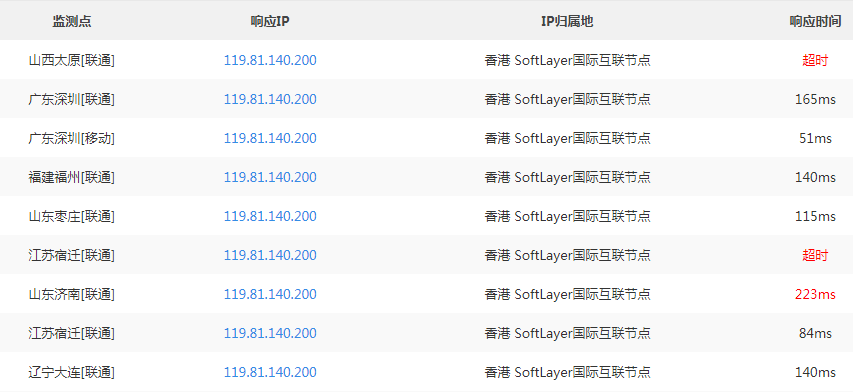Select 香港 SoftLayer location in 84ms row
The image size is (853, 392).
click(567, 333)
